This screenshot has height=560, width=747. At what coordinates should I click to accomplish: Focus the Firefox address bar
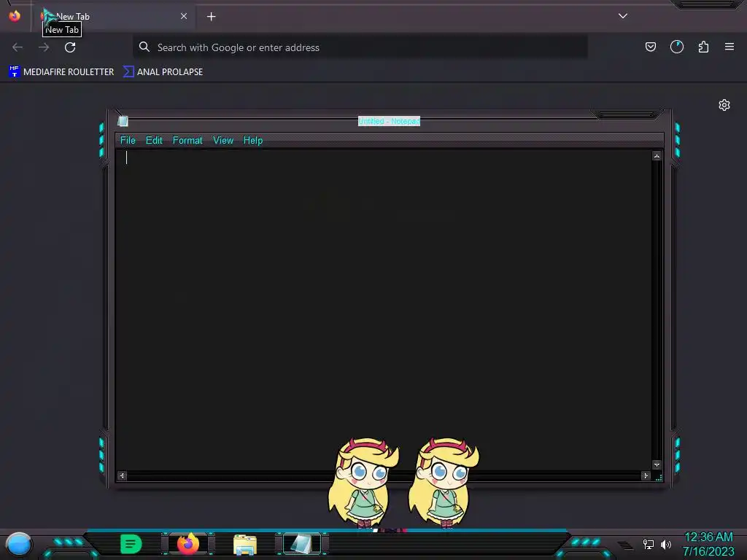(360, 47)
